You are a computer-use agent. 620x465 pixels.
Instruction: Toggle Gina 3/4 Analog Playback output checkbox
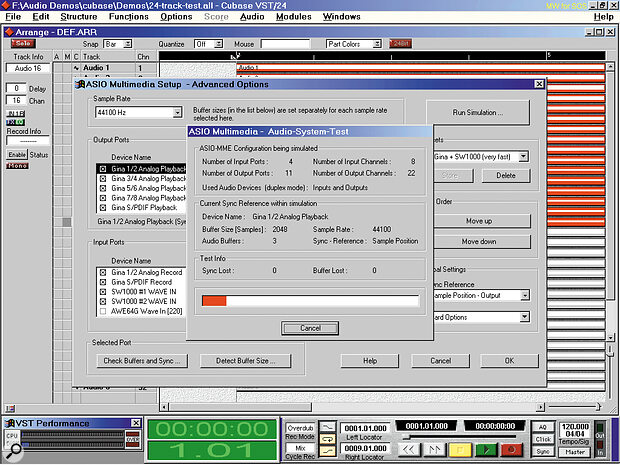click(103, 179)
